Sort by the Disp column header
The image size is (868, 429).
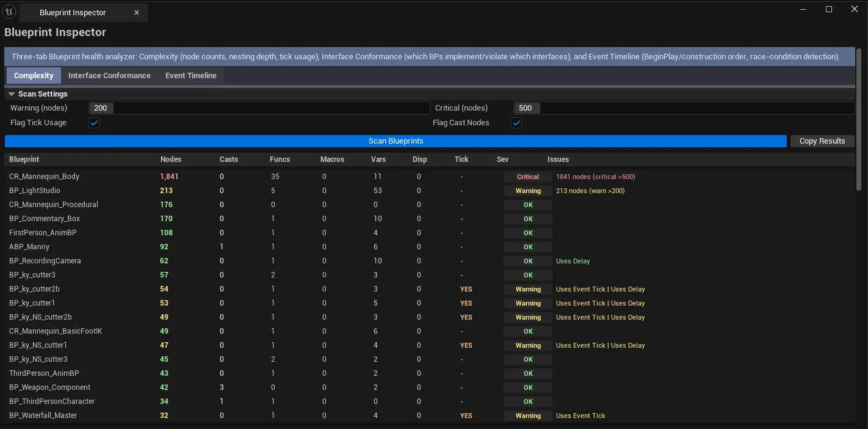[x=420, y=159]
